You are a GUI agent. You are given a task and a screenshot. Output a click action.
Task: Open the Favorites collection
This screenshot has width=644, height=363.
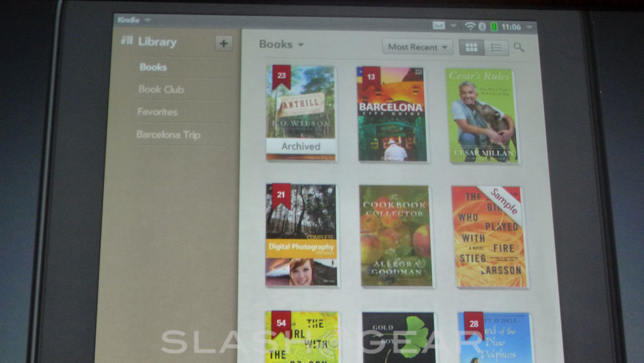coord(157,112)
